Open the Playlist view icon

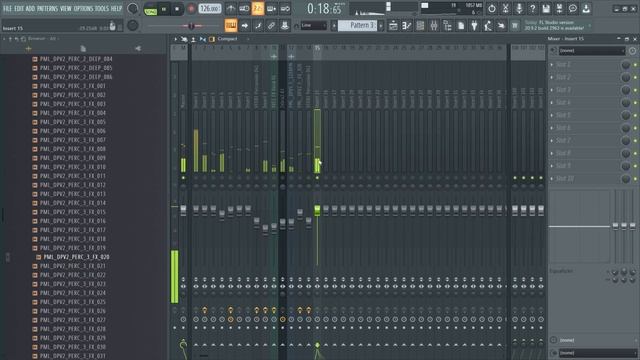pyautogui.click(x=393, y=26)
